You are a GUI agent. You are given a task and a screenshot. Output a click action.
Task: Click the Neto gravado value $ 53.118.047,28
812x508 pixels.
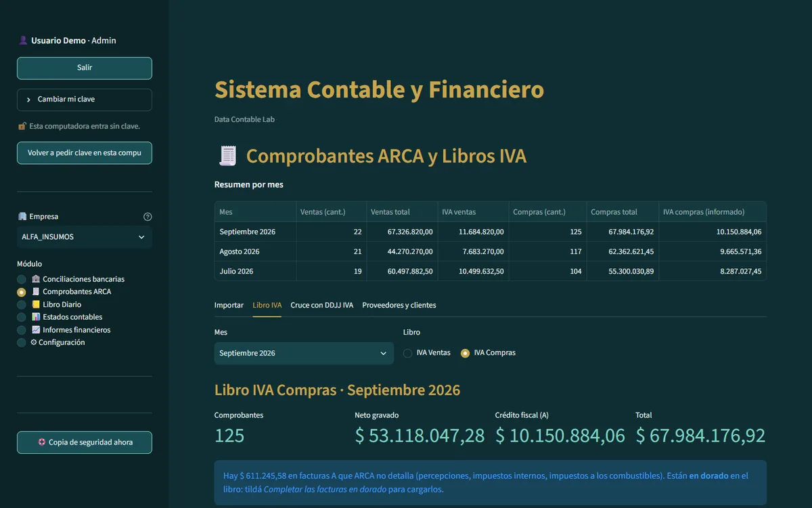click(x=420, y=436)
